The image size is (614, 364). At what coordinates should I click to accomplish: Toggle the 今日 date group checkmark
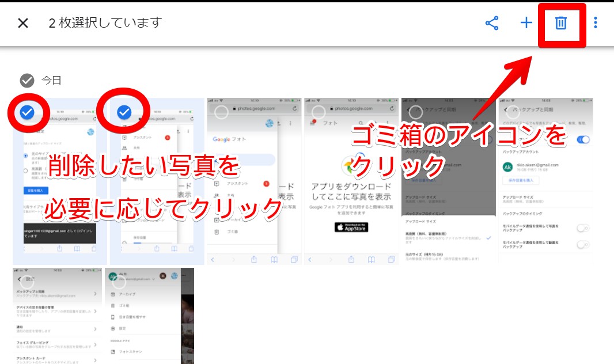point(26,80)
